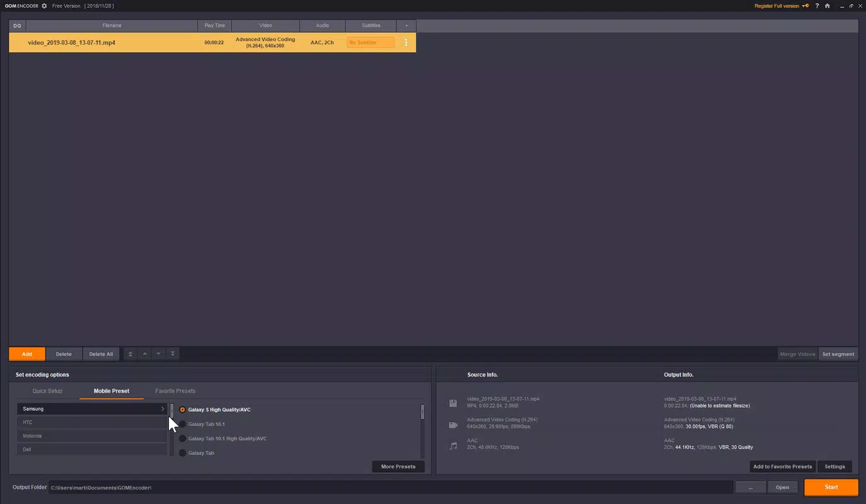Image resolution: width=866 pixels, height=504 pixels.
Task: Click manufacturer list scrollbar thumb
Action: pyautogui.click(x=171, y=411)
